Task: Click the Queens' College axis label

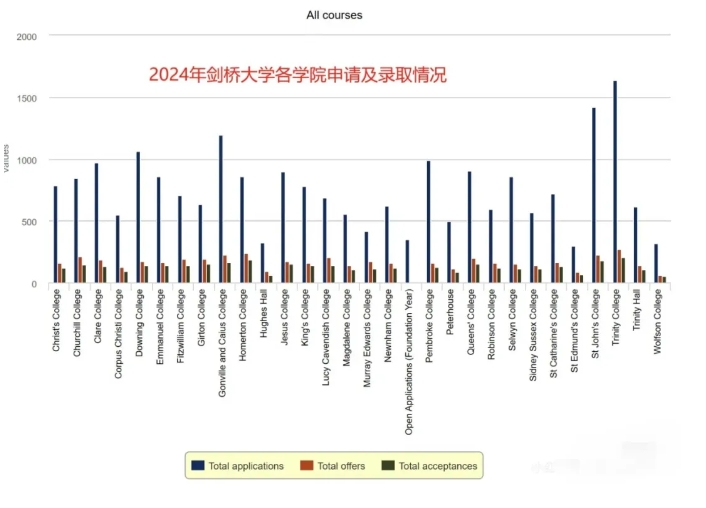Action: coord(471,322)
